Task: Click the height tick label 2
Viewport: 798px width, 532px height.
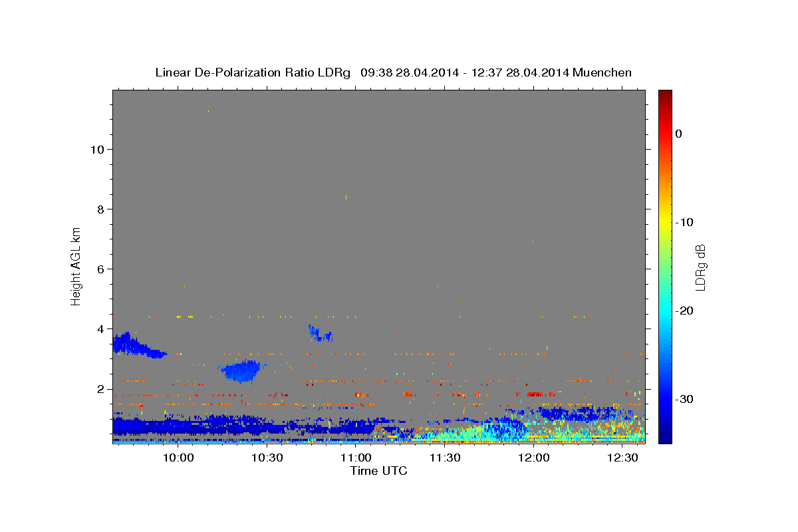Action: pyautogui.click(x=99, y=388)
